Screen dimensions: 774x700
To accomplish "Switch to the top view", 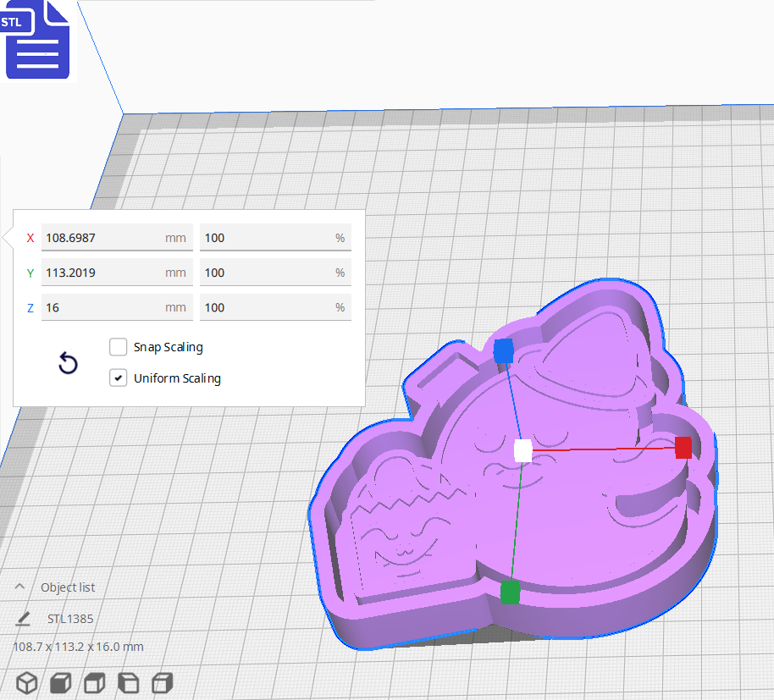I will point(94,682).
